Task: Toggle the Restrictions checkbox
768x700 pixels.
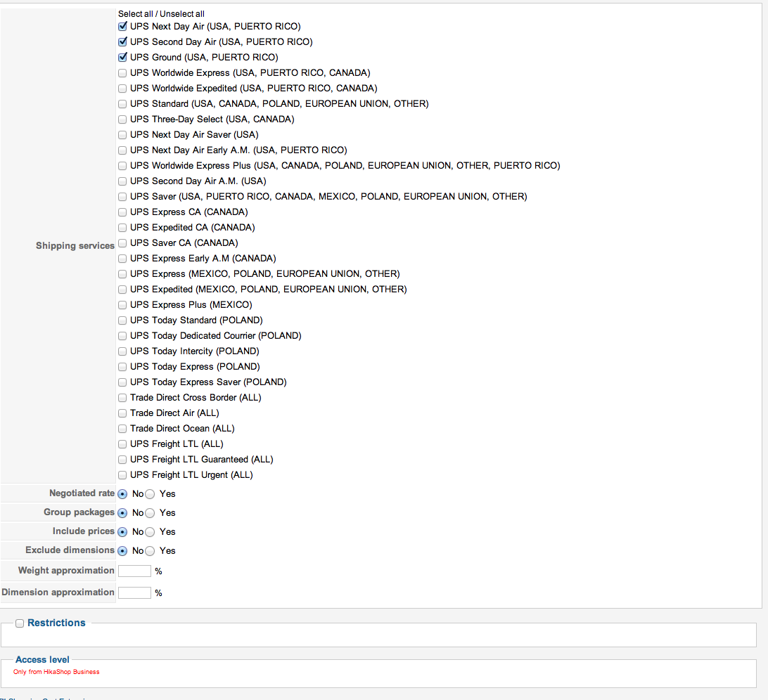Action: coord(20,623)
